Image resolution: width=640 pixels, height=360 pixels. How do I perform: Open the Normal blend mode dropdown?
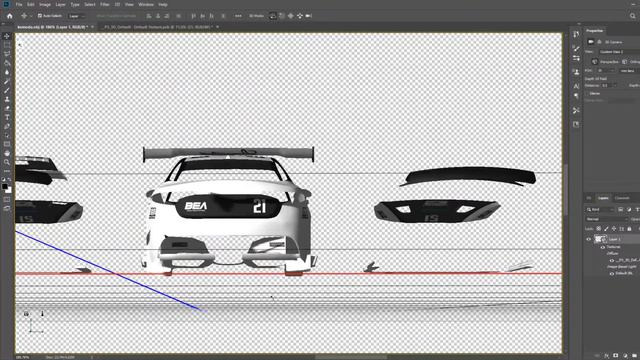coord(606,219)
